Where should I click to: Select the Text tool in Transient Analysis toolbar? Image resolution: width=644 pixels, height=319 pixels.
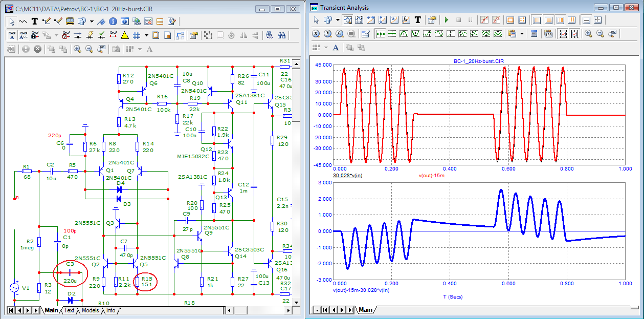[418, 20]
